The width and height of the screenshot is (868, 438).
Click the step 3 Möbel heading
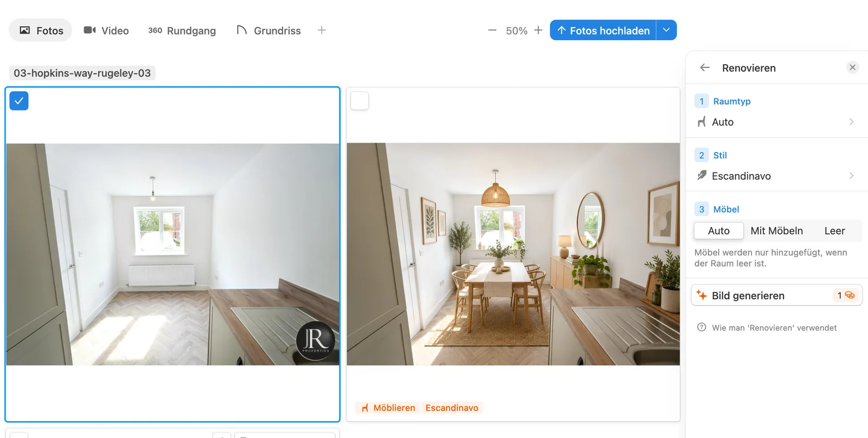726,210
